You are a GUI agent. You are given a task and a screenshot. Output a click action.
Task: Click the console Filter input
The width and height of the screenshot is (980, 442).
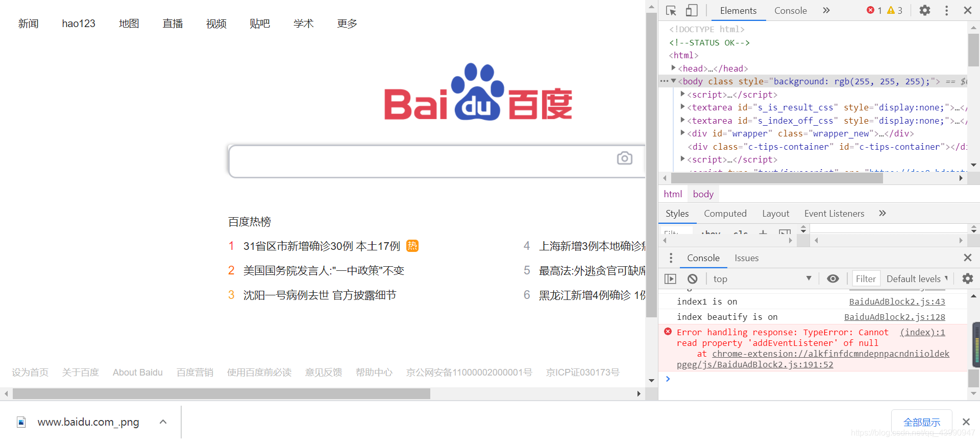point(866,278)
